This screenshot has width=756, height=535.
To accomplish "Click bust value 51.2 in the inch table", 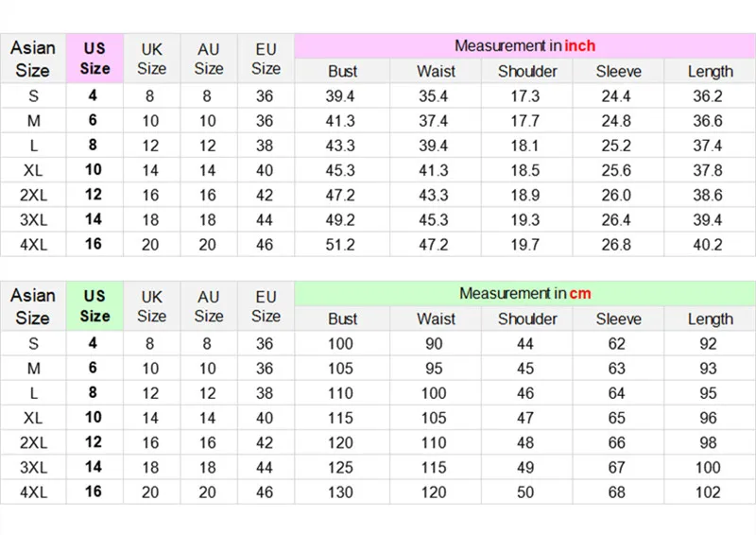I will coord(340,245).
